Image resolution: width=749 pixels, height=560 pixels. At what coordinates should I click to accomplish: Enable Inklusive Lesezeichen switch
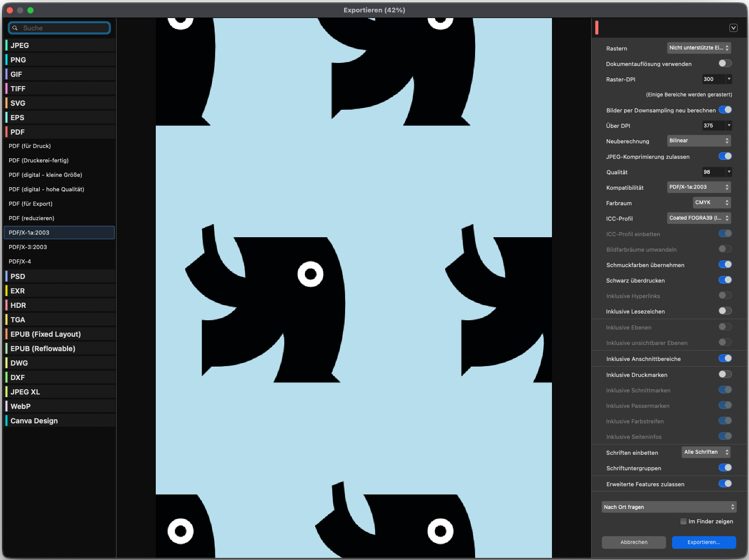725,311
